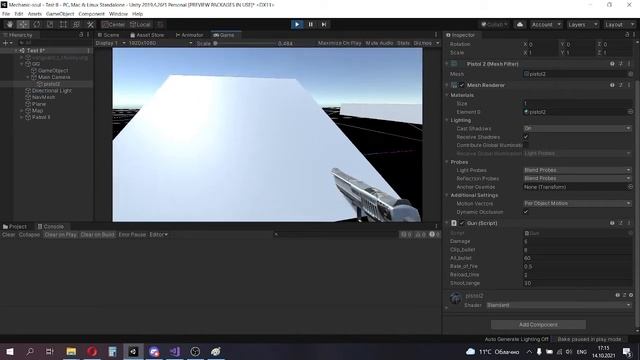Select the Rect transform tool

63,24
